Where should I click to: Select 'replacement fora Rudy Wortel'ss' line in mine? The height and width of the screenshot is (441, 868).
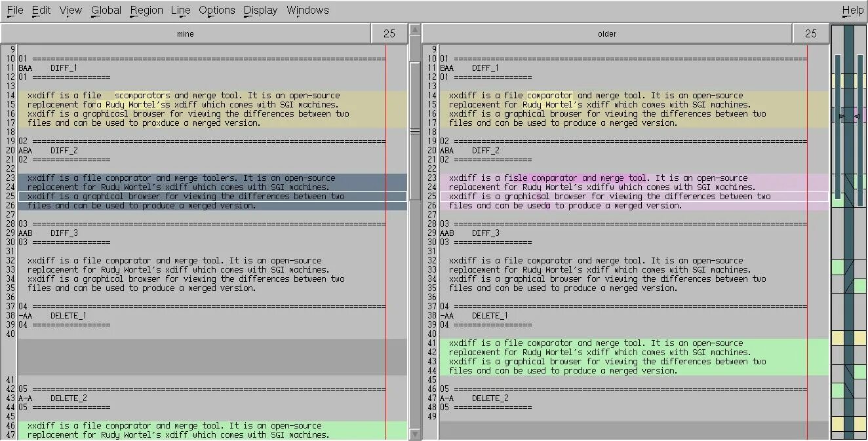[x=212, y=105]
